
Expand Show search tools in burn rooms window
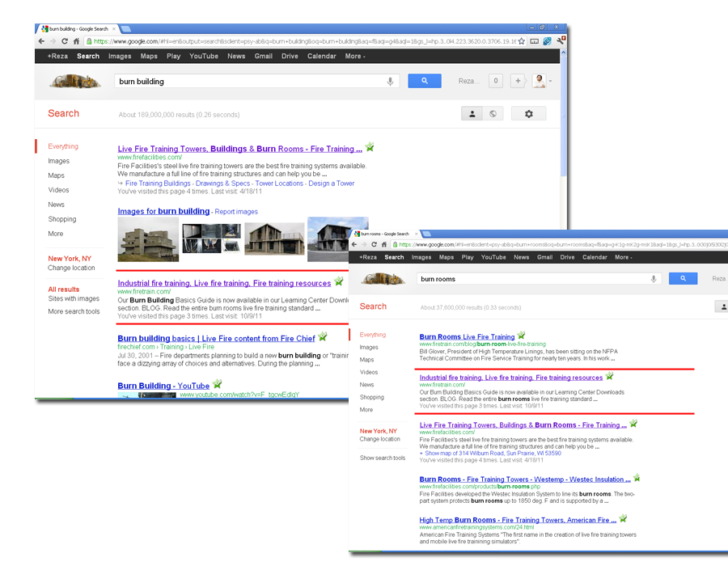383,458
